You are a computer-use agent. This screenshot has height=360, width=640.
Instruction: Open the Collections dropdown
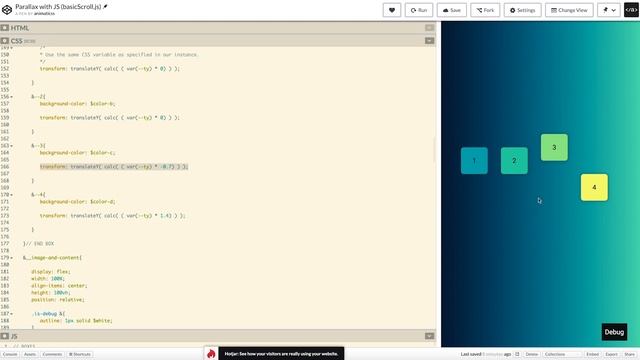[562, 354]
